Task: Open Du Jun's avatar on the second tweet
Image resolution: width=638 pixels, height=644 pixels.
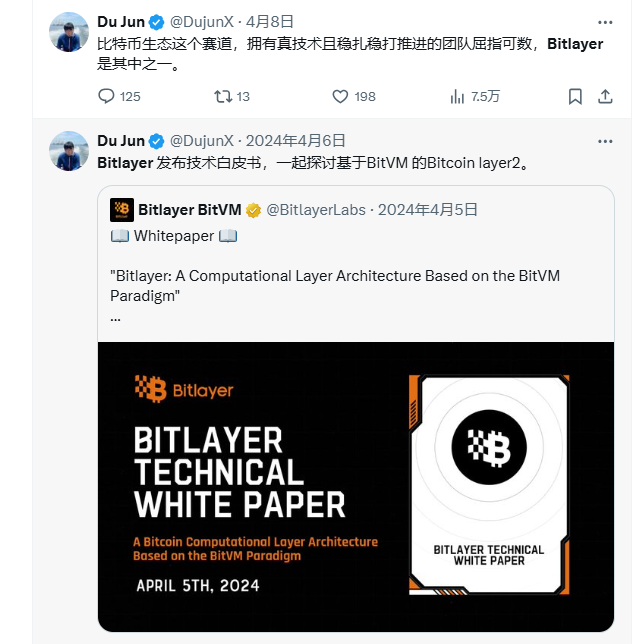Action: (x=69, y=151)
